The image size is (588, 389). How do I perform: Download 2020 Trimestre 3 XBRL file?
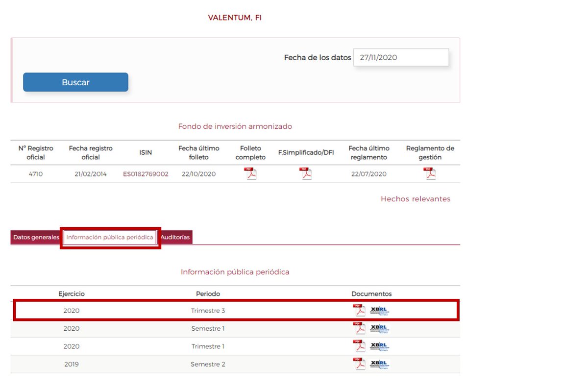coord(380,311)
